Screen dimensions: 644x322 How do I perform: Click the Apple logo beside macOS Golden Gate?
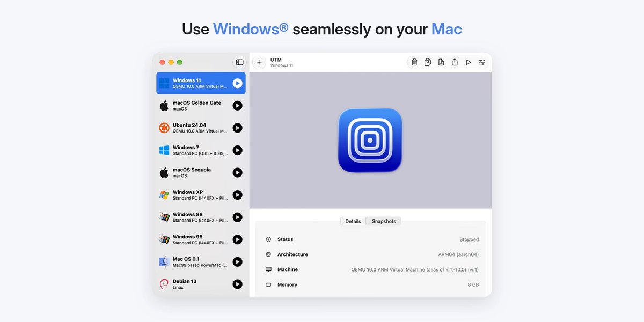[x=164, y=105]
